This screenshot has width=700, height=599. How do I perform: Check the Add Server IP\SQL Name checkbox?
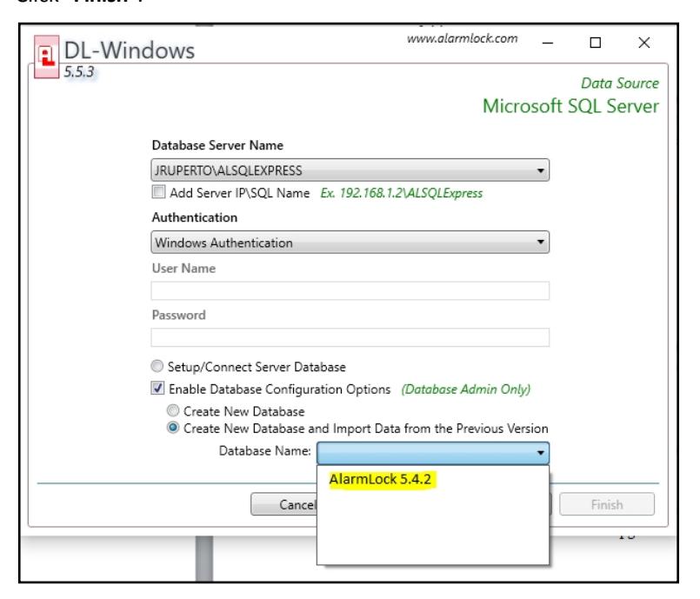pyautogui.click(x=158, y=192)
